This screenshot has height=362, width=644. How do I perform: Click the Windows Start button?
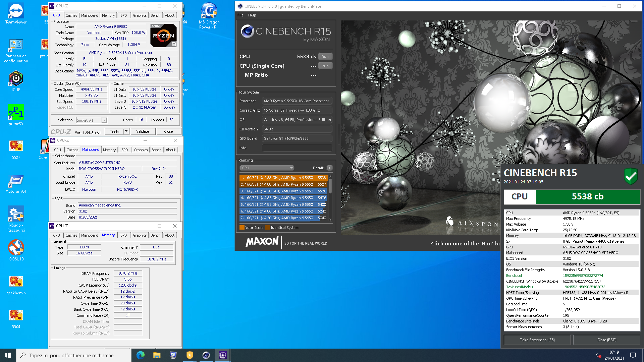8,355
